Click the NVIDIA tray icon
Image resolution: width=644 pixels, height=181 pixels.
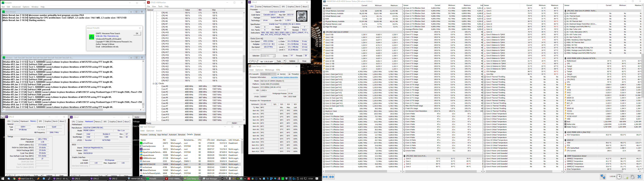(237, 178)
